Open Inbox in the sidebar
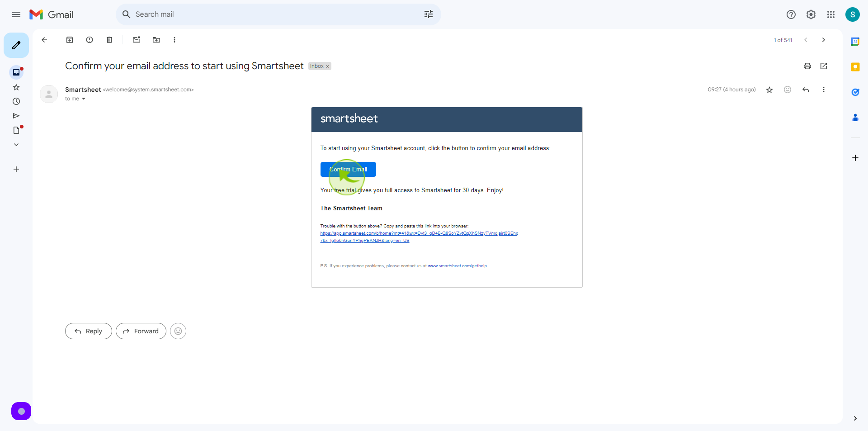868x431 pixels. click(x=16, y=72)
